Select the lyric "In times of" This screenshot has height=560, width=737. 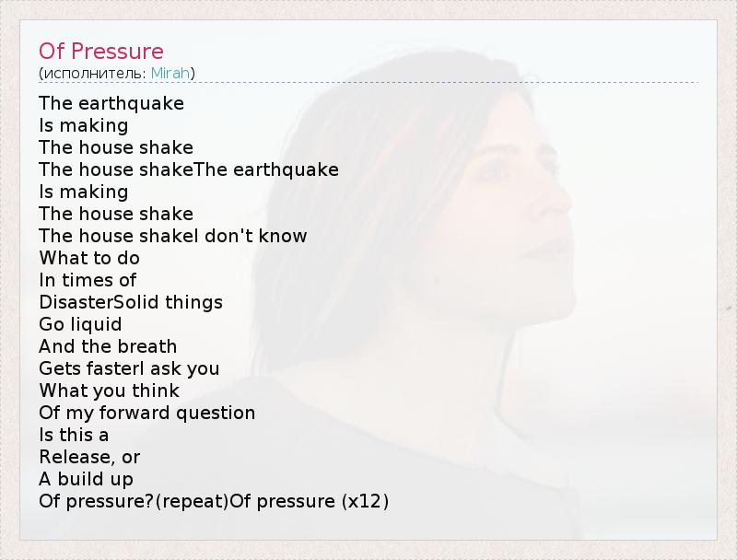88,280
